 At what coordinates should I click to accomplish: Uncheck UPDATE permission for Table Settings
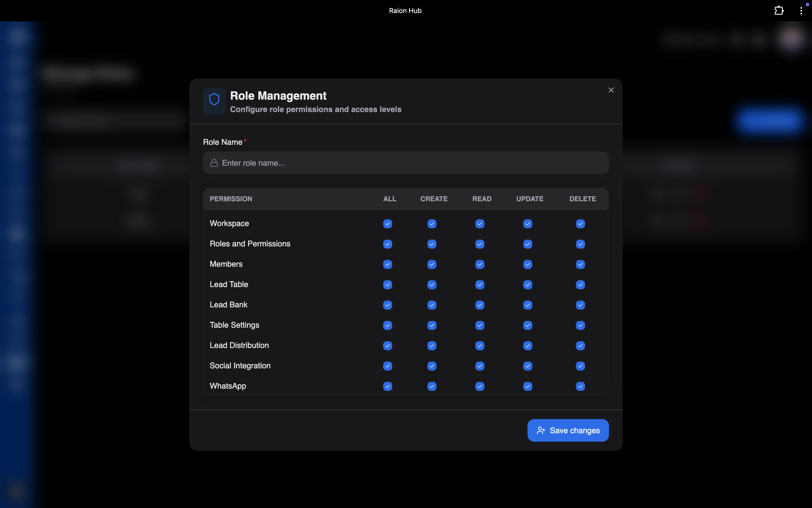point(528,325)
